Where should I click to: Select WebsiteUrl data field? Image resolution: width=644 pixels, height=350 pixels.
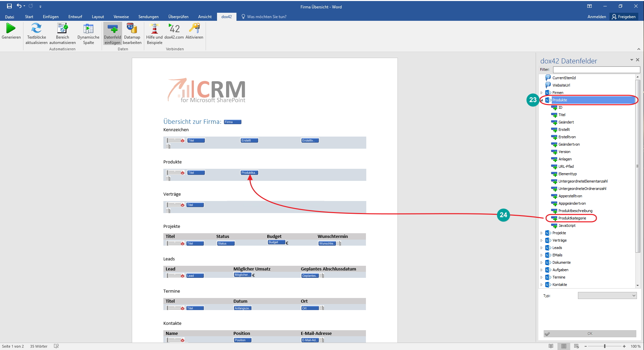pyautogui.click(x=561, y=85)
